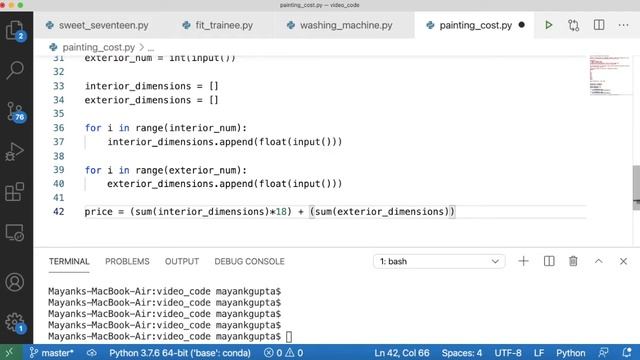Click line number 42 in gutter
The height and width of the screenshot is (360, 640).
click(x=59, y=212)
